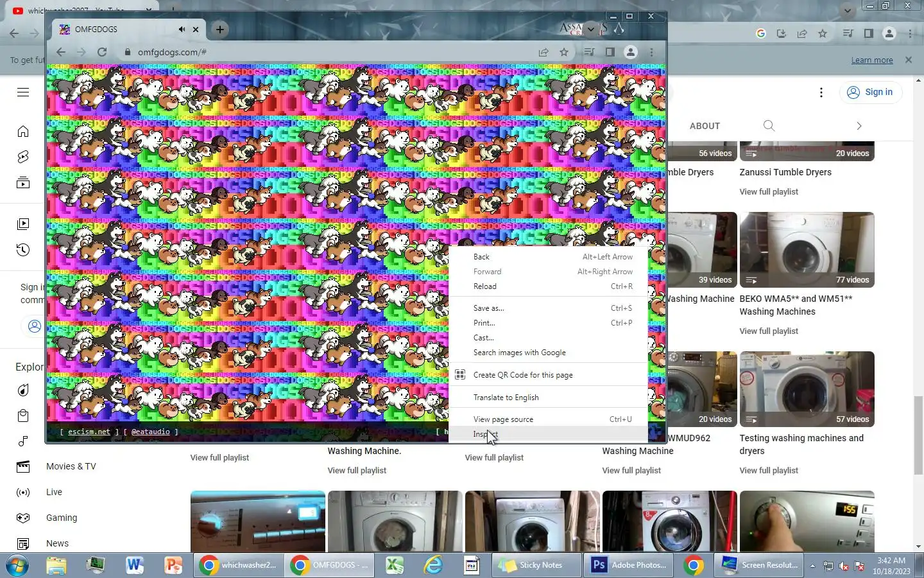Open side panel in OMFGDOGS window
Viewport: 924px width, 578px height.
[x=610, y=52]
